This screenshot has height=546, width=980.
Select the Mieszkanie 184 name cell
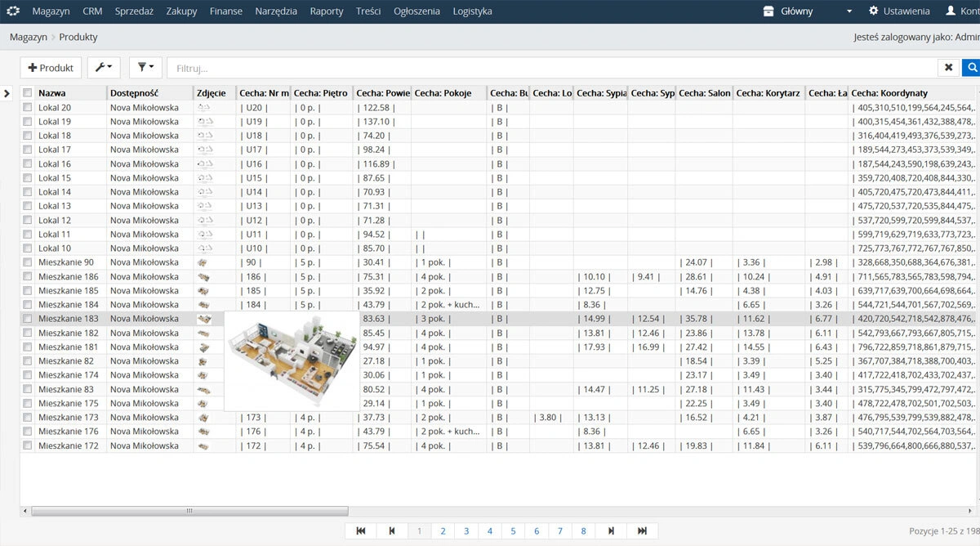71,305
